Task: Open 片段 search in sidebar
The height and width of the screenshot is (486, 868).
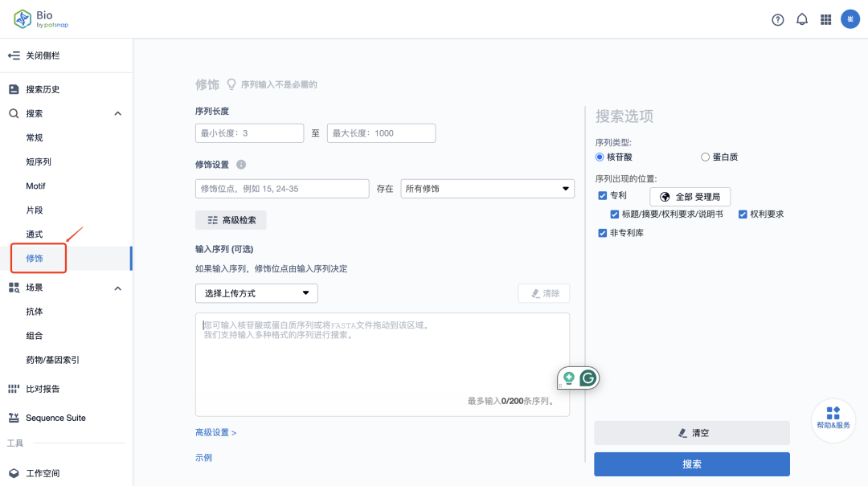Action: [35, 210]
